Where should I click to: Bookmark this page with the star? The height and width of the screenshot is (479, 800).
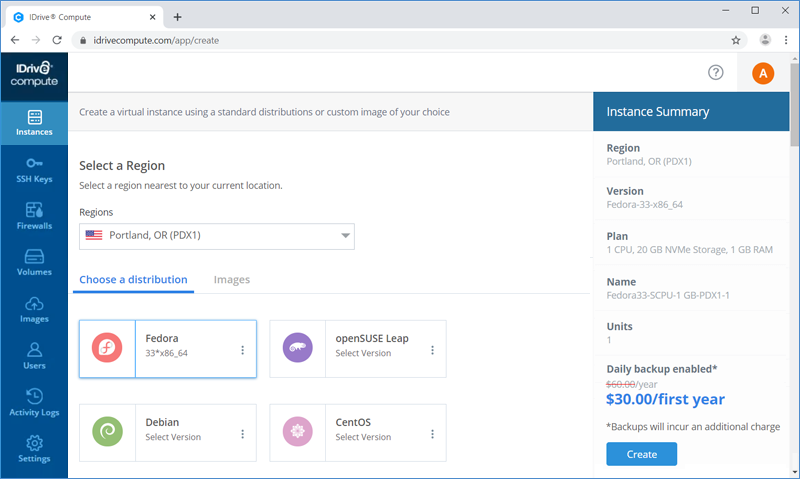point(736,40)
